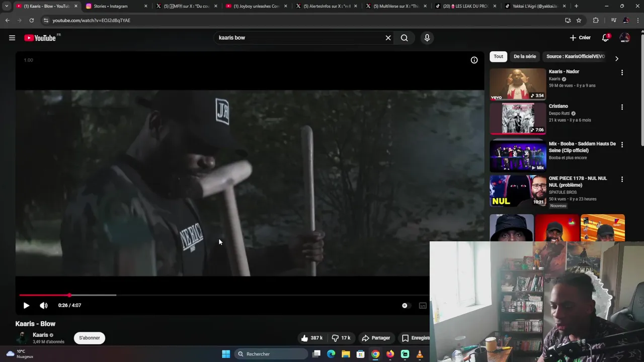
Task: Clear the search text with the X
Action: [x=388, y=38]
